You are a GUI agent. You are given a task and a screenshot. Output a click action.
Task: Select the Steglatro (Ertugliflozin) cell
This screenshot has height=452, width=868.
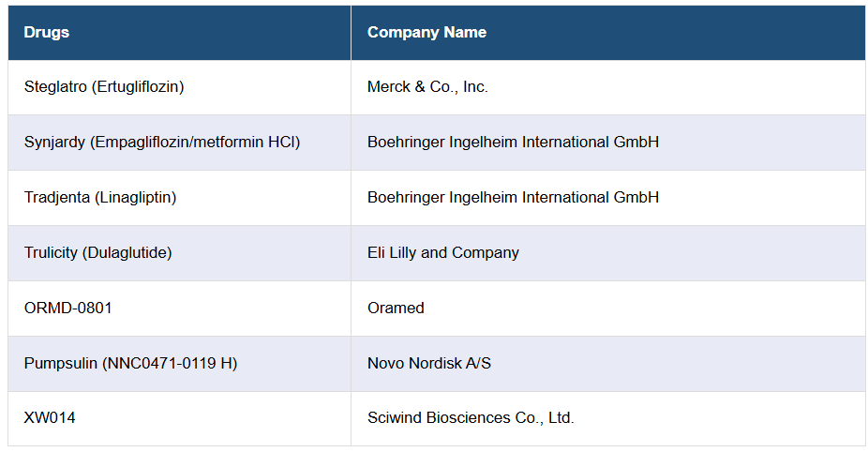tap(104, 87)
